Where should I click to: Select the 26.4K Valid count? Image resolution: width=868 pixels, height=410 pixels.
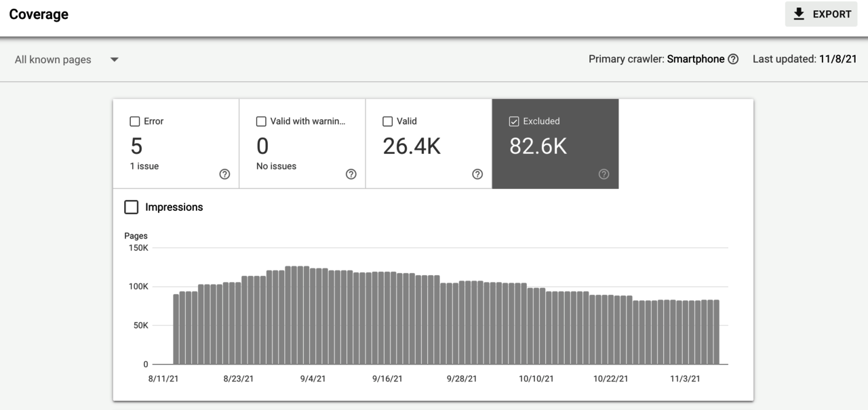pos(412,146)
